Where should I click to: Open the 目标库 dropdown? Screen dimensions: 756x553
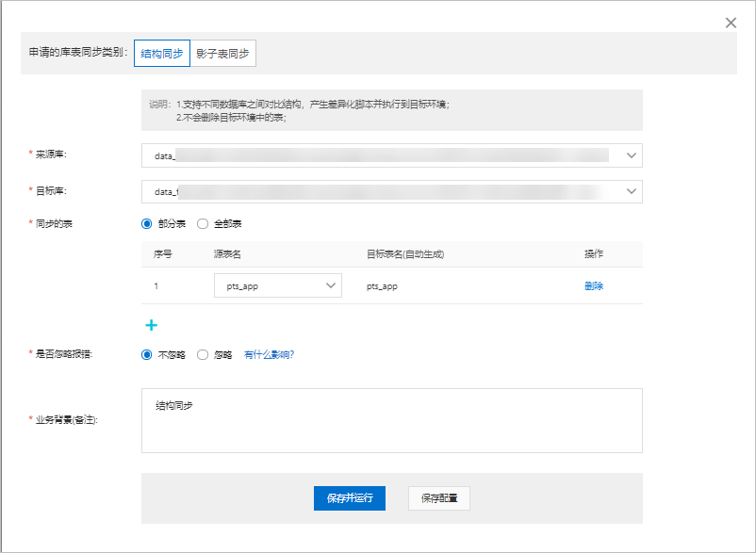[x=391, y=191]
